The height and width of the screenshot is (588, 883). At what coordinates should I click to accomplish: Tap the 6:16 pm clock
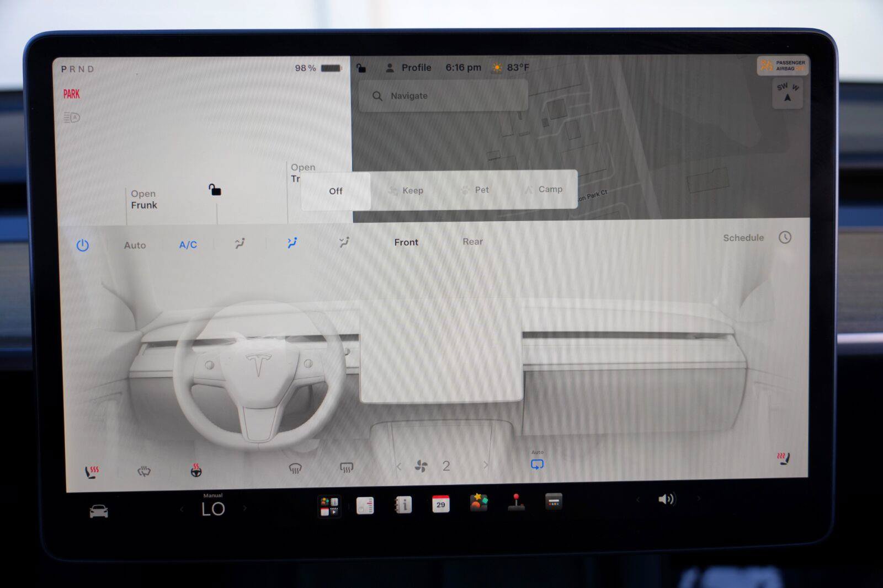463,67
